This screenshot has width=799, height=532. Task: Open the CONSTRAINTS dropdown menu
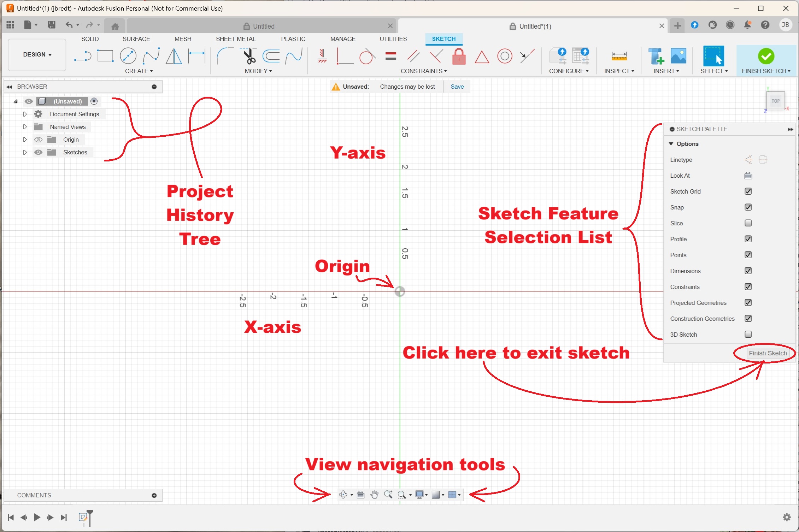pos(423,71)
